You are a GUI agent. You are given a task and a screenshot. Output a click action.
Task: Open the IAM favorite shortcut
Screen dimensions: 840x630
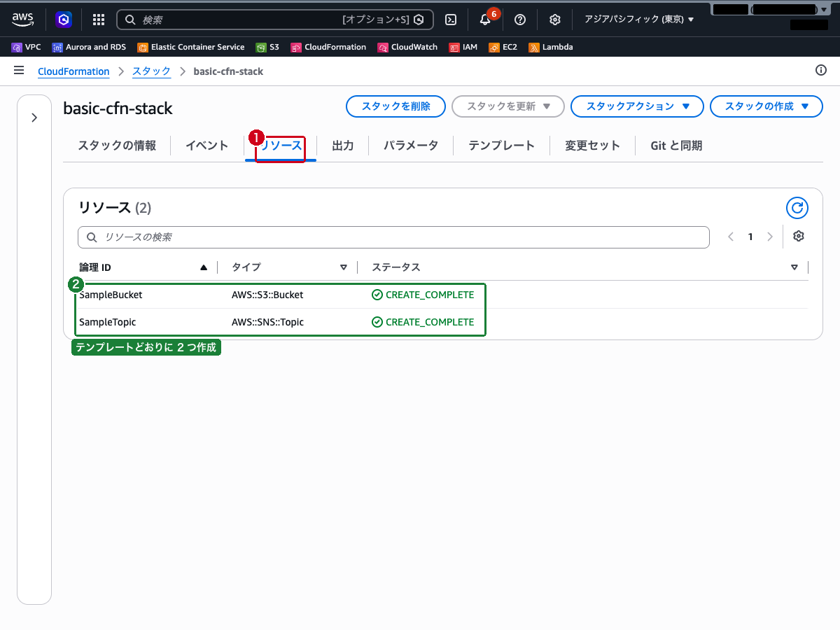coord(463,47)
